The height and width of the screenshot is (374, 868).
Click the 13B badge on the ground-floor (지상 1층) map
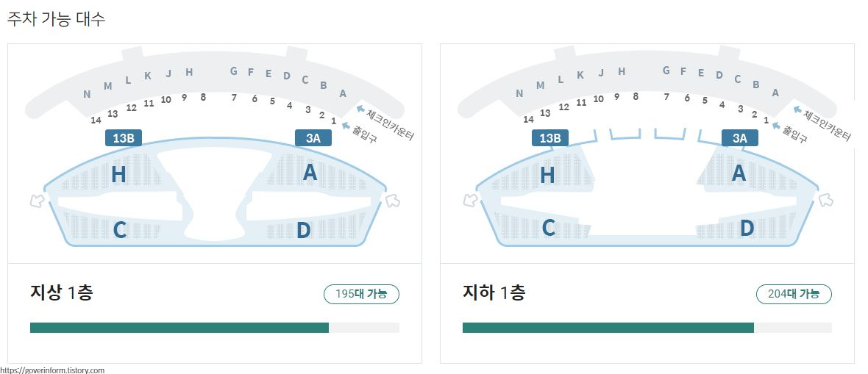tap(124, 137)
